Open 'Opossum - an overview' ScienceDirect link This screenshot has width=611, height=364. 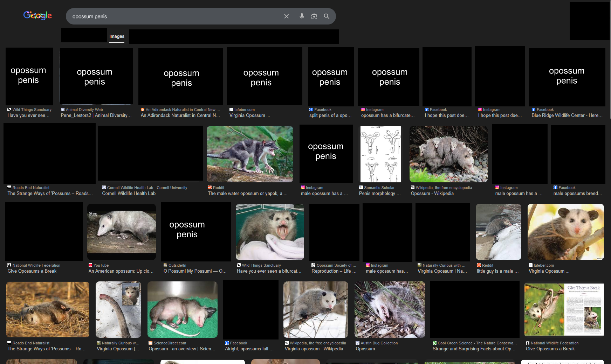(182, 349)
